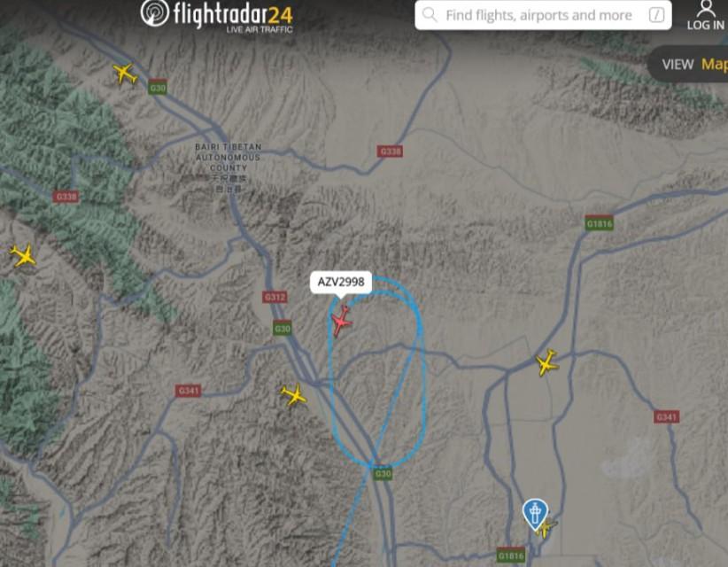
Task: Click the Flightradar24 radar logo
Action: click(x=155, y=12)
